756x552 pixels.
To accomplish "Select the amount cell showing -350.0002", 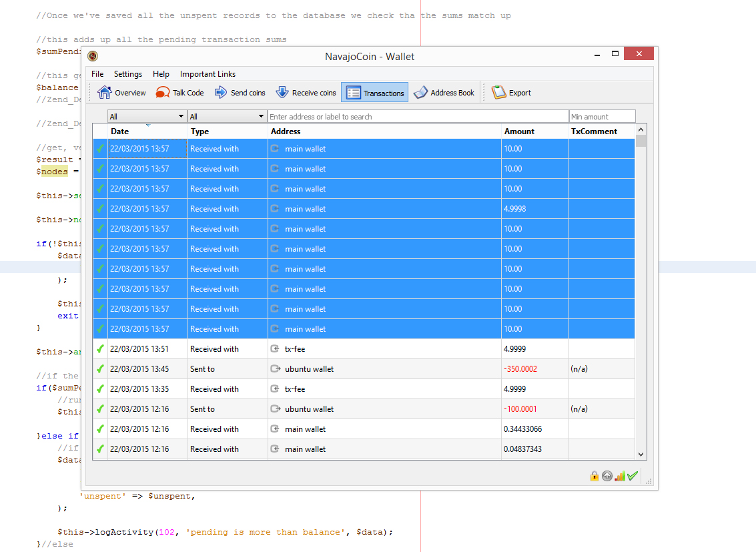I will (x=534, y=369).
